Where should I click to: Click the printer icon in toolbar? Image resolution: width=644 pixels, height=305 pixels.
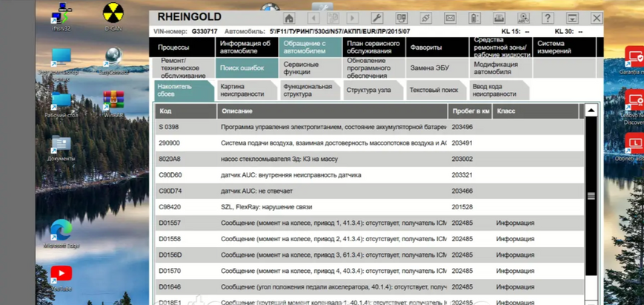tap(499, 18)
